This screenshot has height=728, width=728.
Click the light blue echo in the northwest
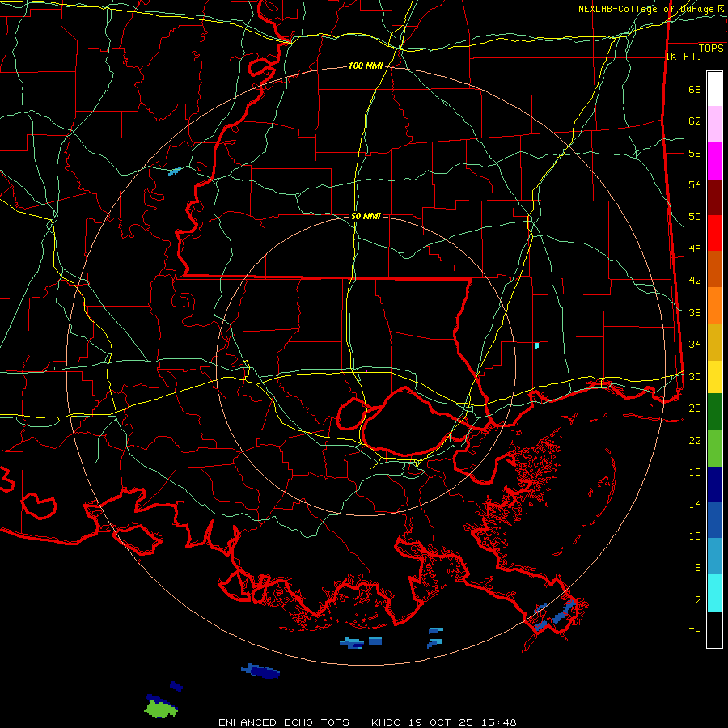[x=175, y=171]
